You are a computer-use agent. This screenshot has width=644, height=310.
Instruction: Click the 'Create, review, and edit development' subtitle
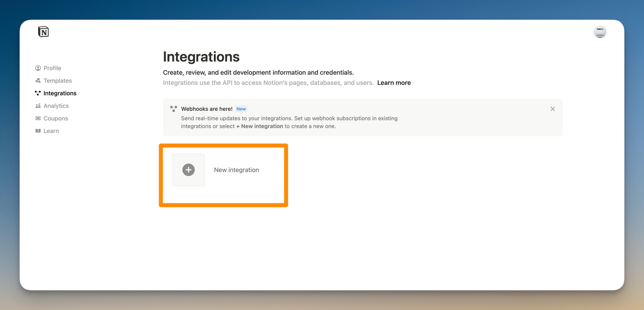coord(258,73)
